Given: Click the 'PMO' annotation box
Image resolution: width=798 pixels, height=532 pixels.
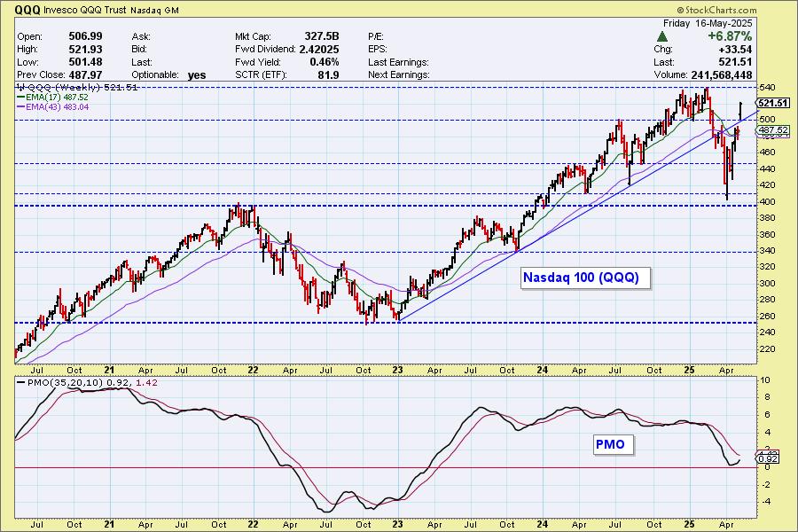Looking at the screenshot, I should click(613, 444).
